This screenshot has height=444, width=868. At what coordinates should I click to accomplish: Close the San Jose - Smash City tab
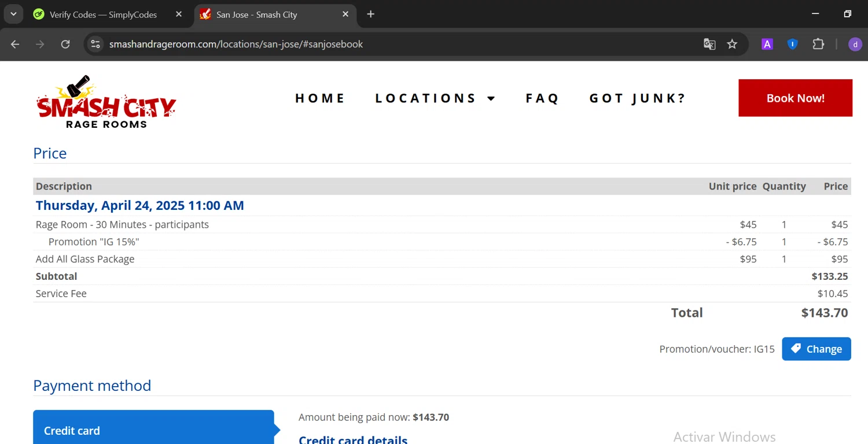pos(345,14)
